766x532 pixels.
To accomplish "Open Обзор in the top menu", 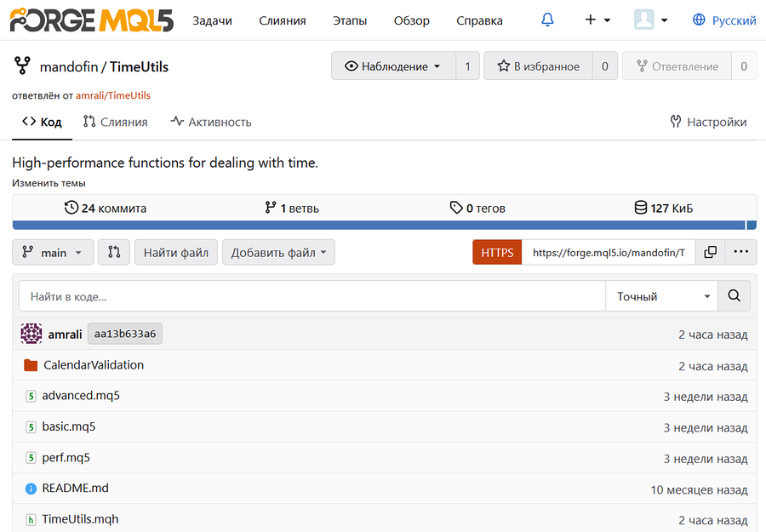I will [411, 20].
